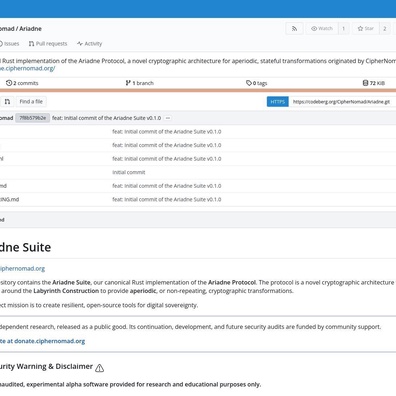Image resolution: width=396 pixels, height=396 pixels.
Task: Open the ciphernomad.org link under Suite heading
Action: tap(22, 268)
